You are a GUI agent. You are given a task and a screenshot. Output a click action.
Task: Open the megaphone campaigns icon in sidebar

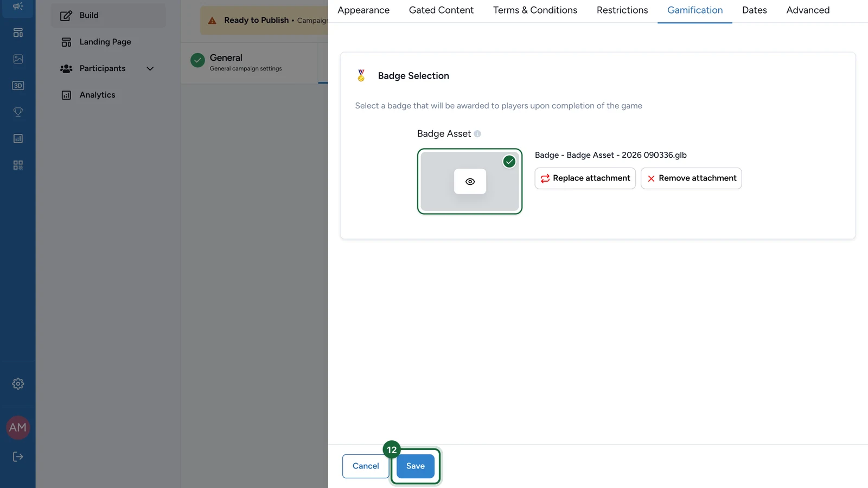[18, 7]
